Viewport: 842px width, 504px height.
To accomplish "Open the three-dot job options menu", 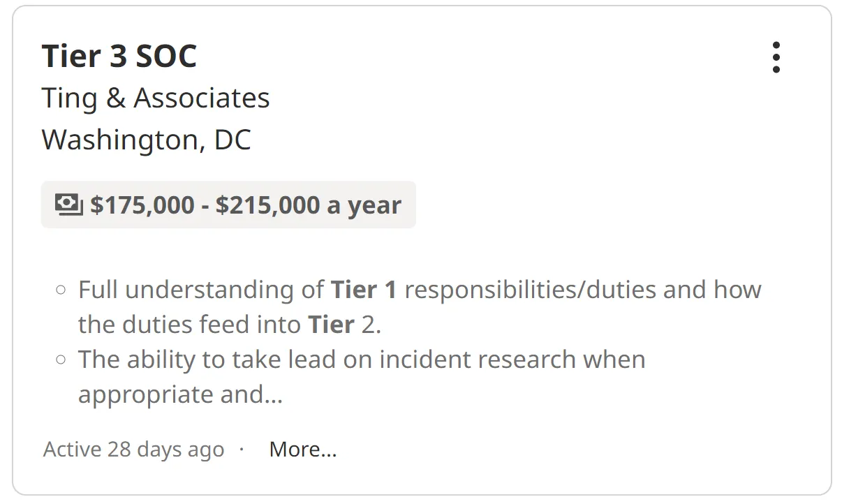I will pos(776,57).
